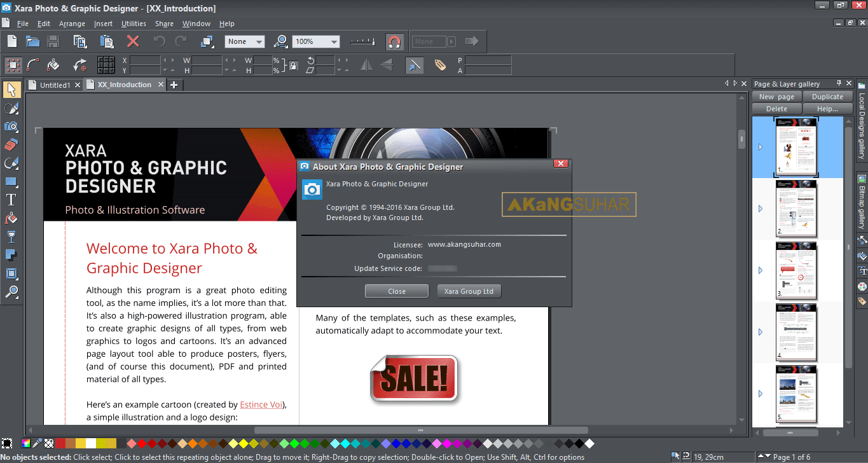
Task: Select the Freehand and Brush tool
Action: [11, 108]
